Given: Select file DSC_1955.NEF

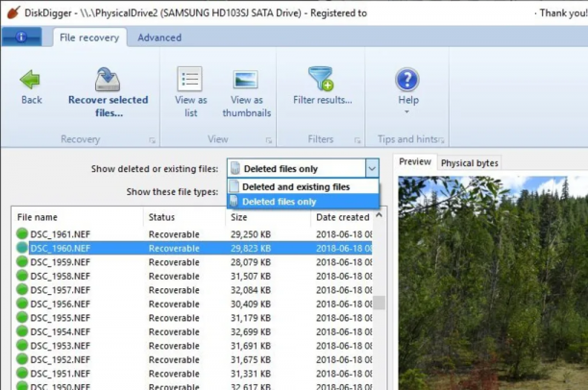Looking at the screenshot, I should pos(61,318).
